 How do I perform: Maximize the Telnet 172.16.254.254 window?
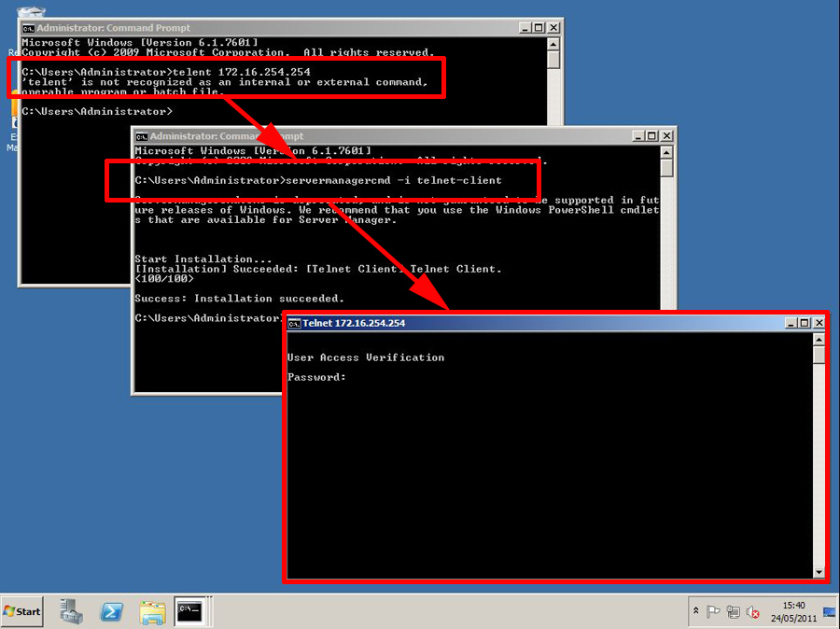[805, 322]
